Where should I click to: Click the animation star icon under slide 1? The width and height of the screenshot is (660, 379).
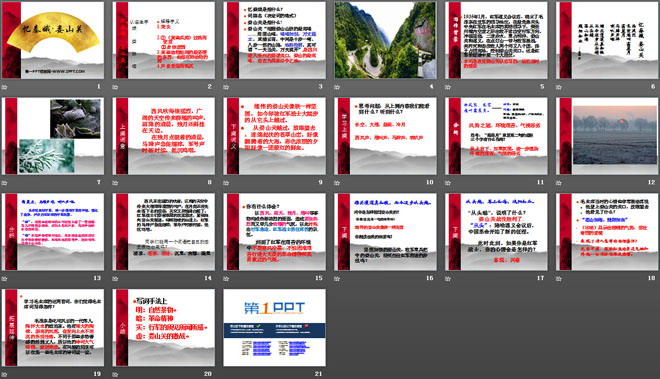pos(5,87)
